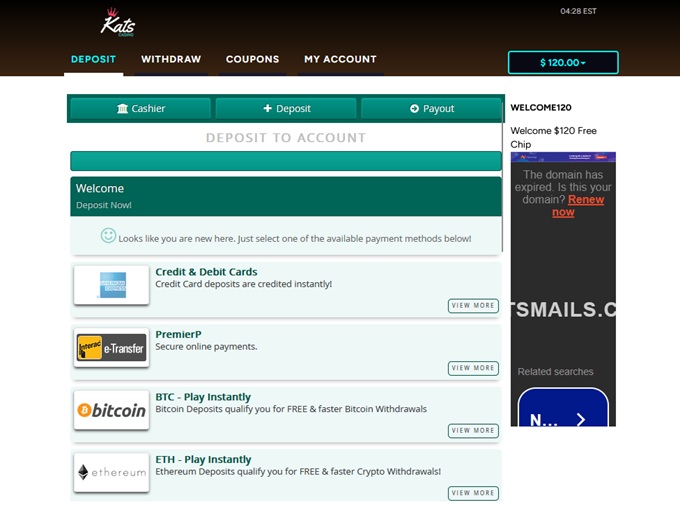Go to MY ACCOUNT tab
This screenshot has height=511, width=680.
[x=340, y=59]
